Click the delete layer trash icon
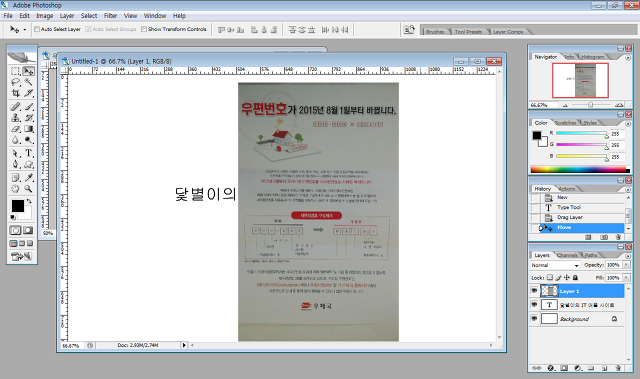The image size is (640, 379). point(618,368)
